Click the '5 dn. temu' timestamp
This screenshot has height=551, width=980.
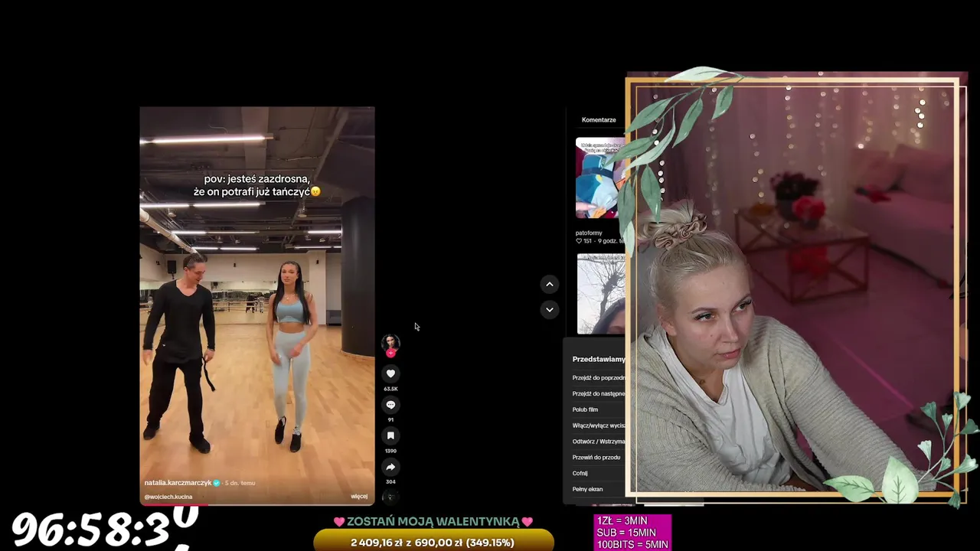(x=240, y=483)
